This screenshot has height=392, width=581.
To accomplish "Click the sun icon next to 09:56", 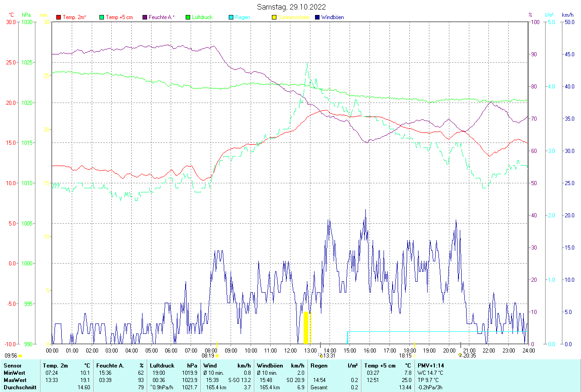I will pyautogui.click(x=20, y=356).
